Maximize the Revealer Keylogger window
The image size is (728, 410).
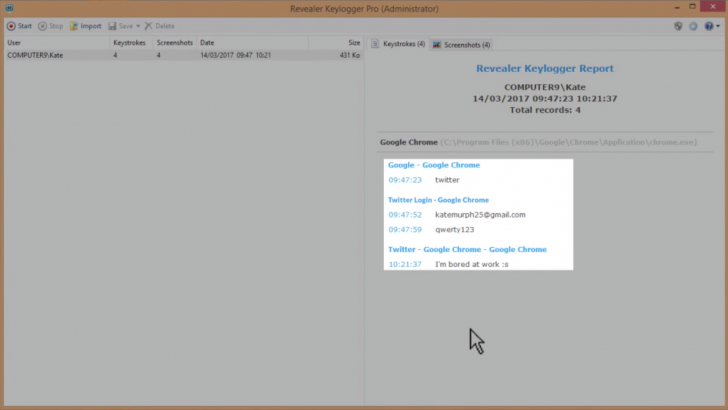[692, 7]
